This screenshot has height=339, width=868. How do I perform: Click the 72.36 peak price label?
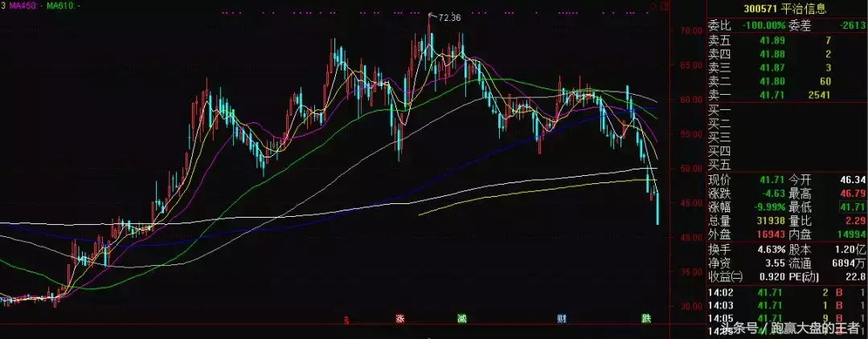pyautogui.click(x=449, y=18)
